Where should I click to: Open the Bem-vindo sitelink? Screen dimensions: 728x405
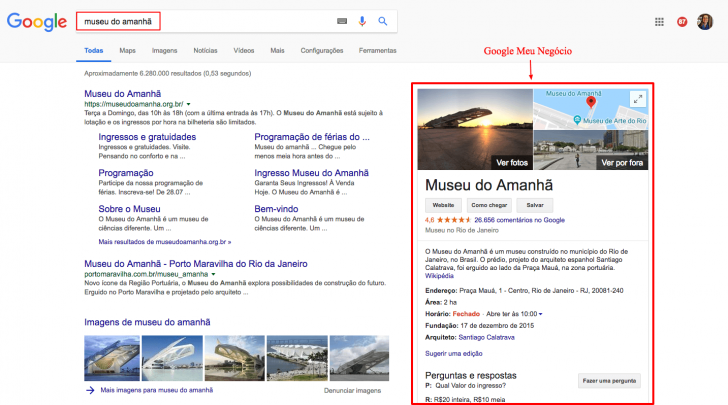point(276,209)
